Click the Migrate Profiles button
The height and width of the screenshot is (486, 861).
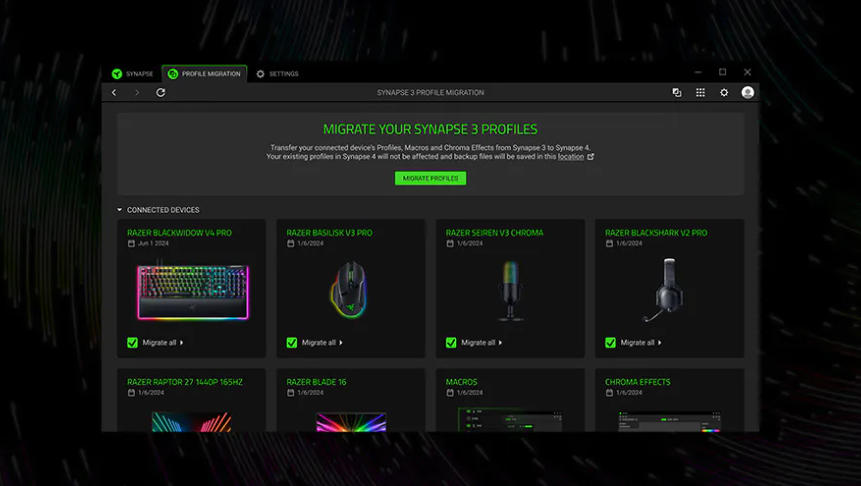coord(430,178)
